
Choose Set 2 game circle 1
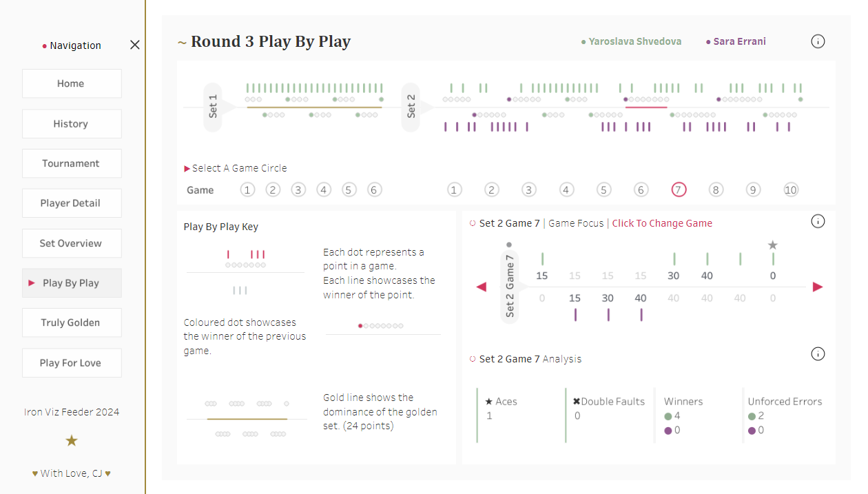click(x=453, y=190)
